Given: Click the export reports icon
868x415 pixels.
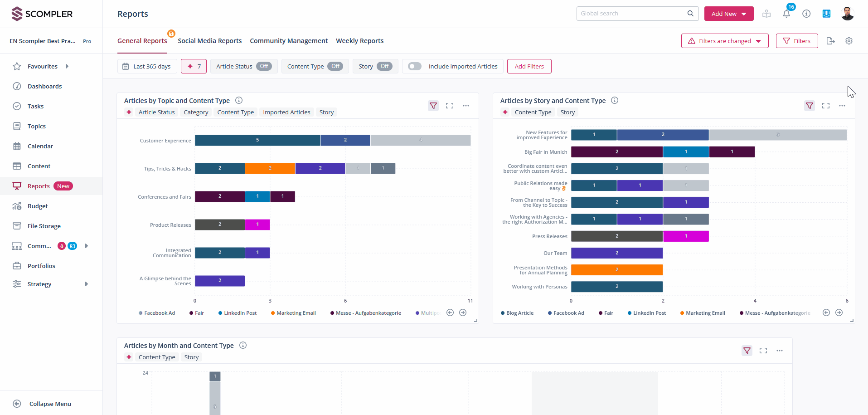Looking at the screenshot, I should click(x=830, y=41).
